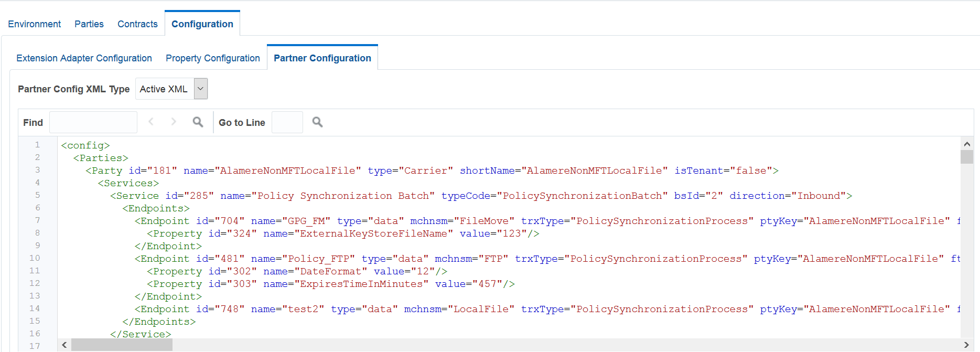The width and height of the screenshot is (980, 352).
Task: Switch to the Environment tab
Action: click(x=34, y=24)
